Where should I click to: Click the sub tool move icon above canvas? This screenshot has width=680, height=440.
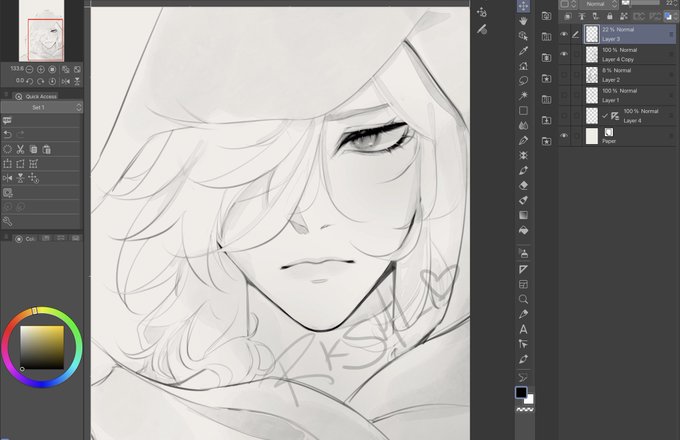click(x=481, y=12)
